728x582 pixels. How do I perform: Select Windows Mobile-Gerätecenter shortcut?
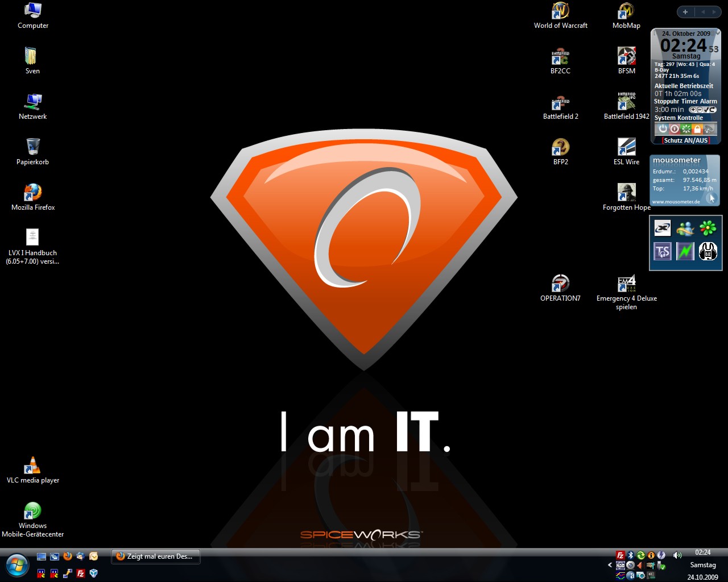coord(32,519)
